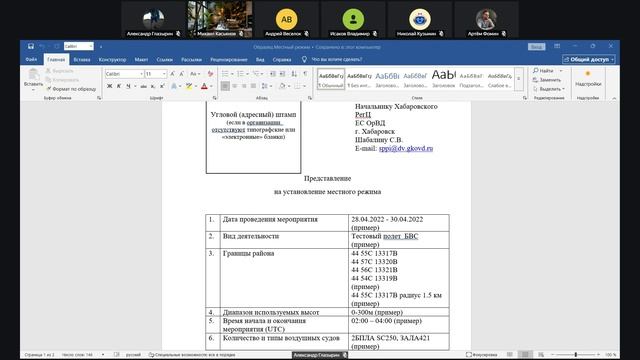Click the русский language indicator in status bar
The image size is (640, 360).
[x=133, y=355]
